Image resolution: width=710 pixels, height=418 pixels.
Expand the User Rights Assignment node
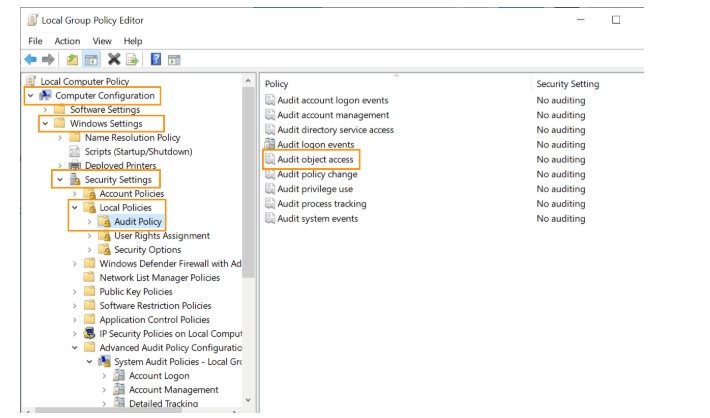[89, 236]
